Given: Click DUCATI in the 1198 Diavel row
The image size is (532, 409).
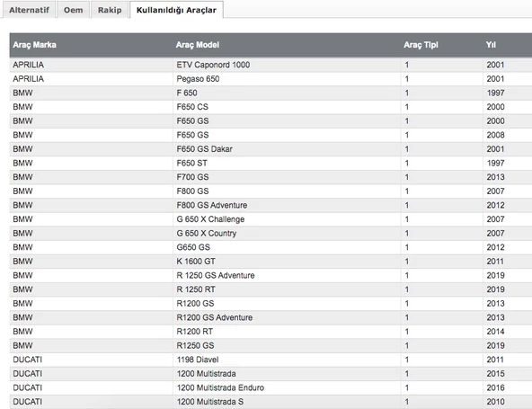Looking at the screenshot, I should pos(28,360).
